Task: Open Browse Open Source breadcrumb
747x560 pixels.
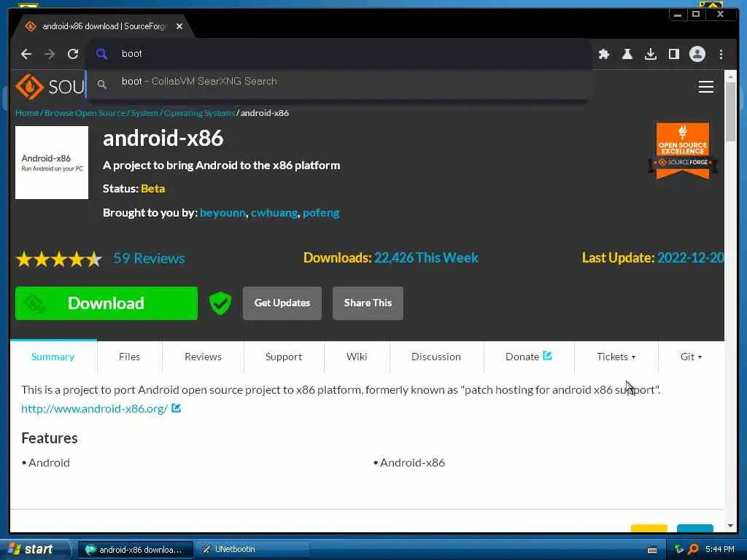Action: point(85,113)
